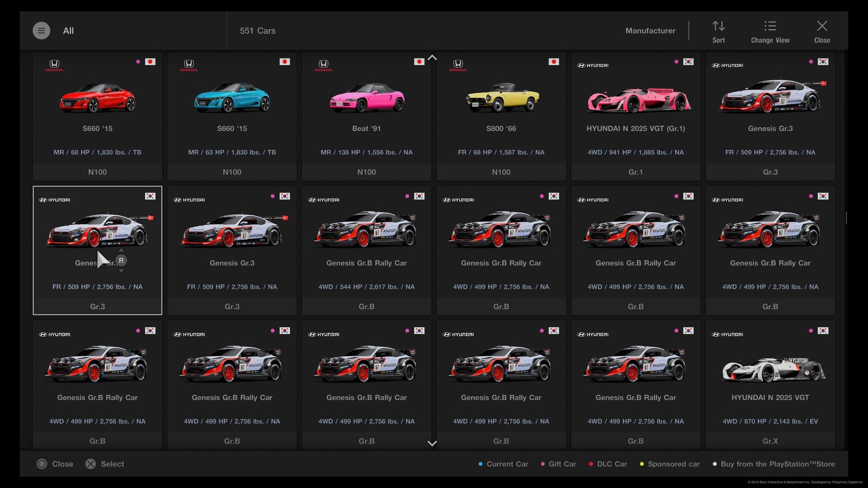Select the All category label
The height and width of the screenshot is (488, 868).
(68, 31)
